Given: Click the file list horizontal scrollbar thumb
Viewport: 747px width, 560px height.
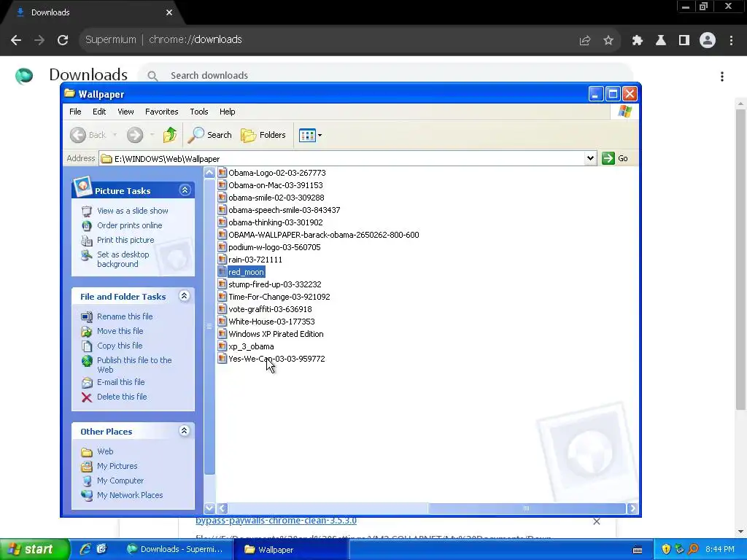Looking at the screenshot, I should [x=527, y=508].
